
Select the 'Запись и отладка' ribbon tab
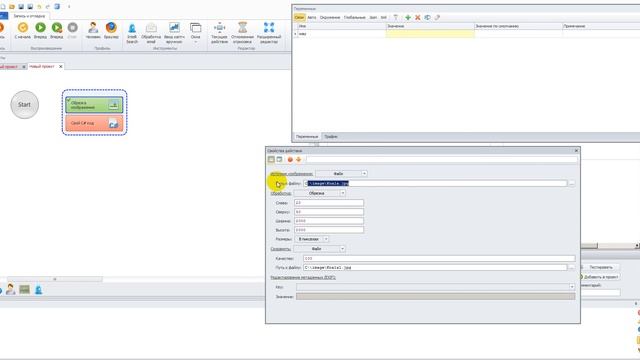pos(29,16)
